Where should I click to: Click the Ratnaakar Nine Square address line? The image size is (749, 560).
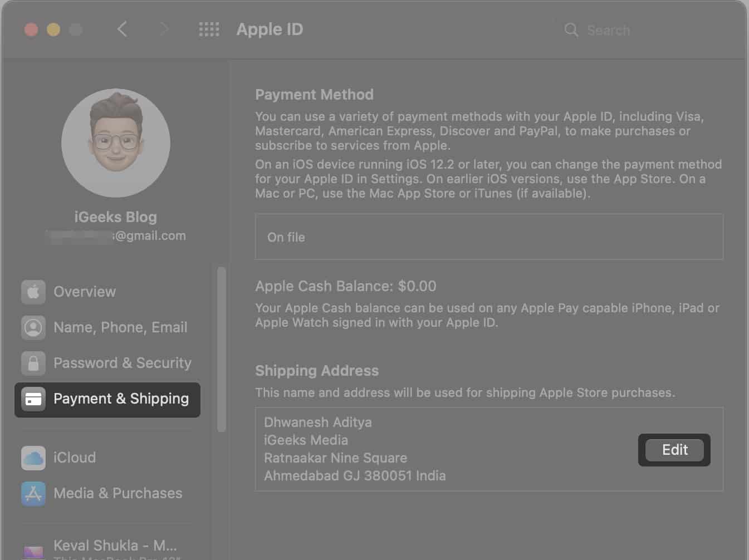335,458
